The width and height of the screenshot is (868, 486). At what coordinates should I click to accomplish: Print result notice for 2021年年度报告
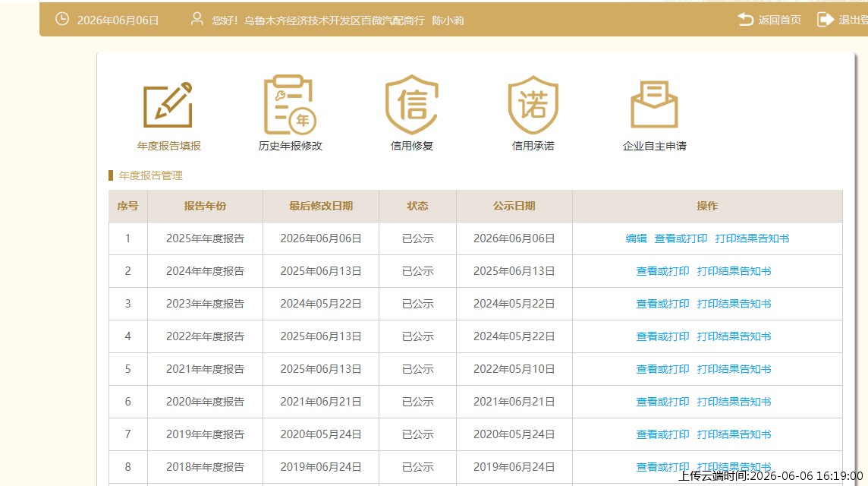pyautogui.click(x=734, y=369)
